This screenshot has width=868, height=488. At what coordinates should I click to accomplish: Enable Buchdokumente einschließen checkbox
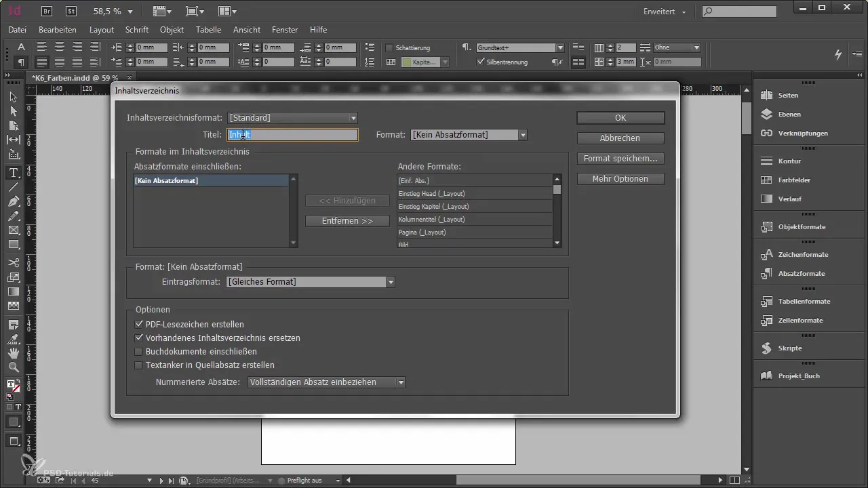click(139, 352)
